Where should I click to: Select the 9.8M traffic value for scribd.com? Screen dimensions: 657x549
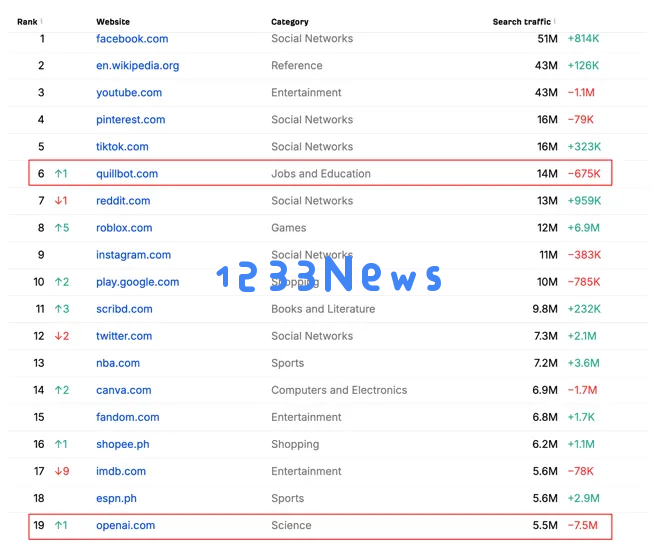coord(545,309)
